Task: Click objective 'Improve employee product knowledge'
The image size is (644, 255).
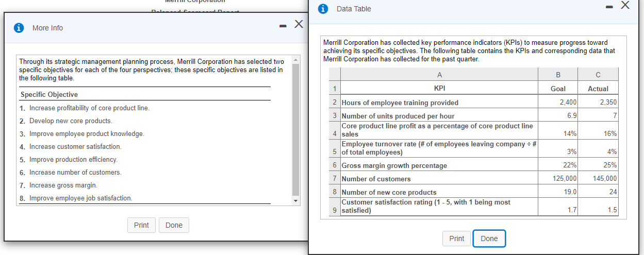Action: click(87, 134)
